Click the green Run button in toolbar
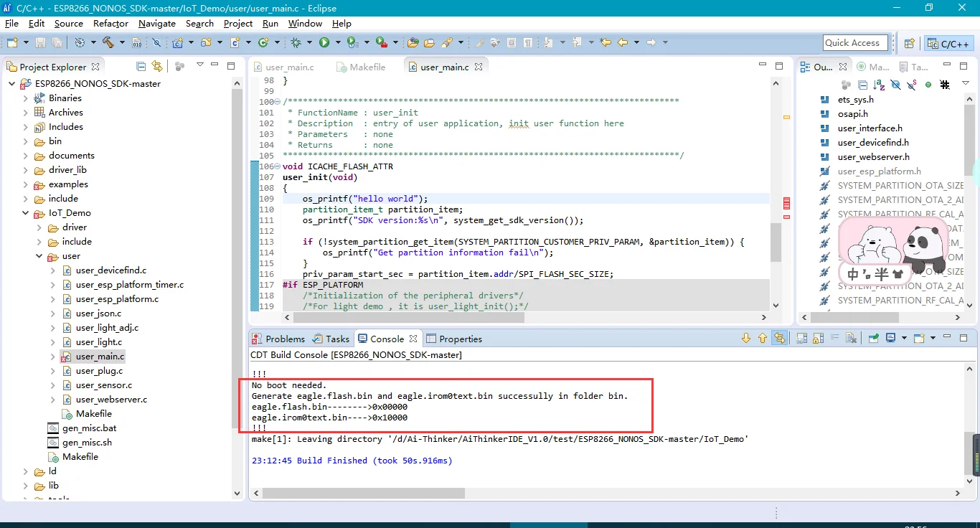The width and height of the screenshot is (980, 528). pos(324,43)
